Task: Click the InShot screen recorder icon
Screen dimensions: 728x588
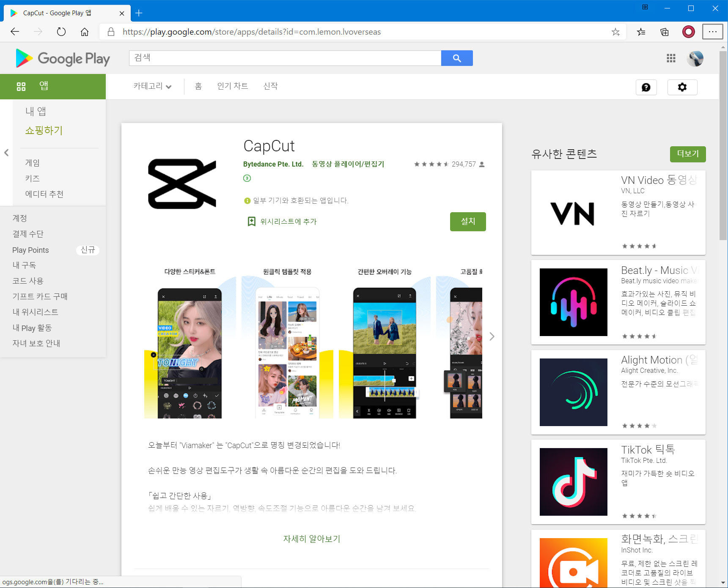Action: [x=573, y=563]
